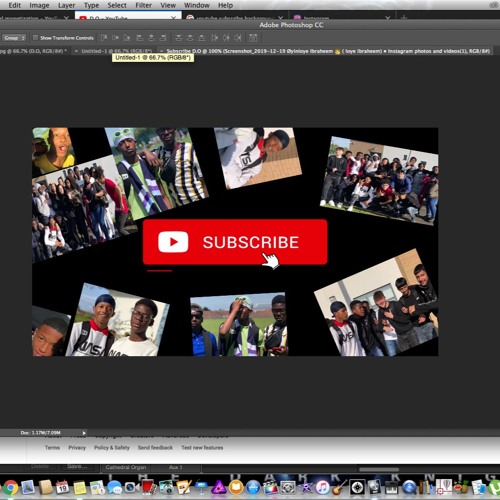
Task: Open the Group auto-select dropdown
Action: pos(14,38)
